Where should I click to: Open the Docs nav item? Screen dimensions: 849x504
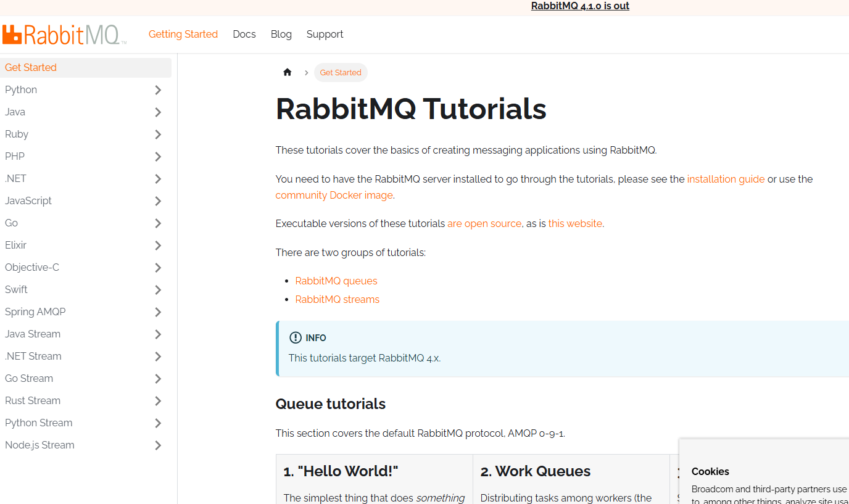[x=244, y=35]
